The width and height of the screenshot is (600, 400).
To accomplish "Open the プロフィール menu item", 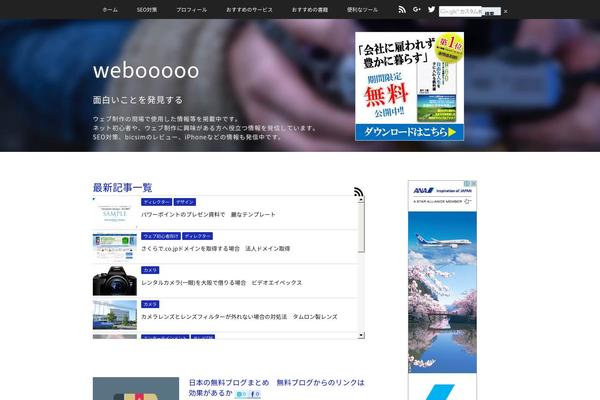I will pos(192,10).
